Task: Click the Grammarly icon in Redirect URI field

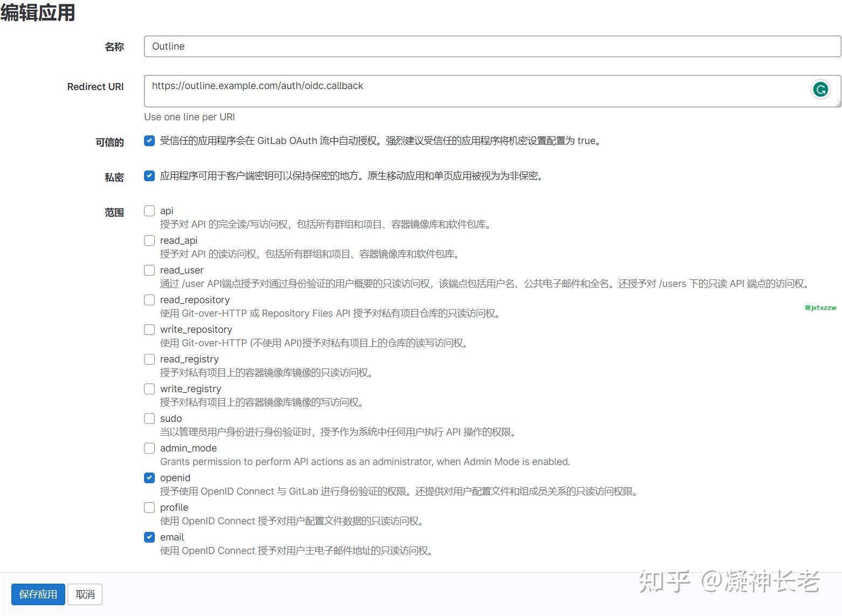Action: point(820,90)
